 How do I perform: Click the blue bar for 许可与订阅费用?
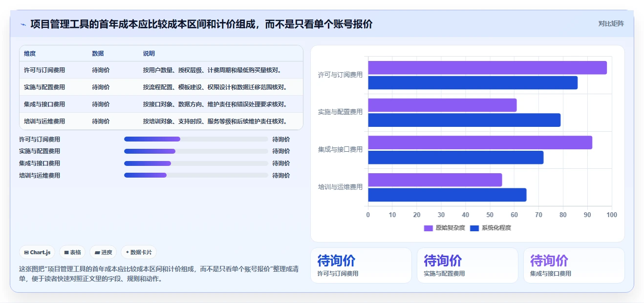(x=472, y=82)
